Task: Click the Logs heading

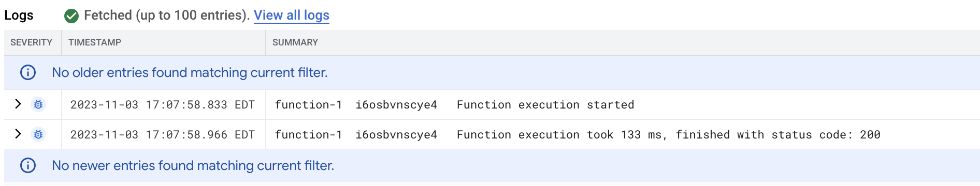Action: [x=19, y=16]
